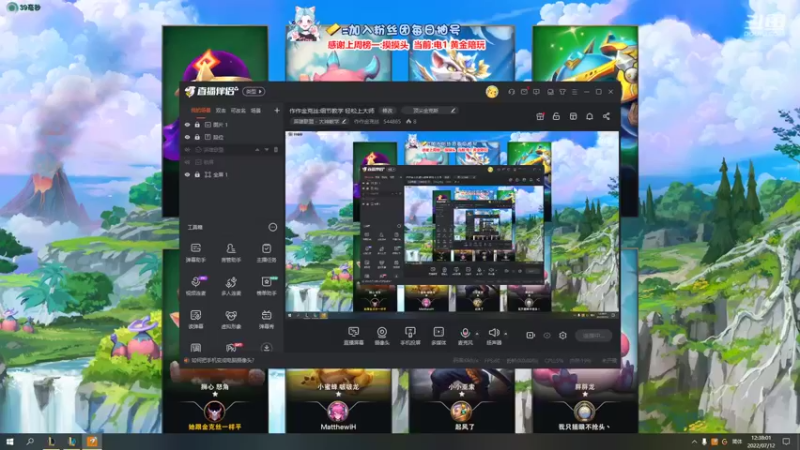The height and width of the screenshot is (450, 800).
Task: Toggle visibility eye for 全屏 1 source
Action: [187, 174]
